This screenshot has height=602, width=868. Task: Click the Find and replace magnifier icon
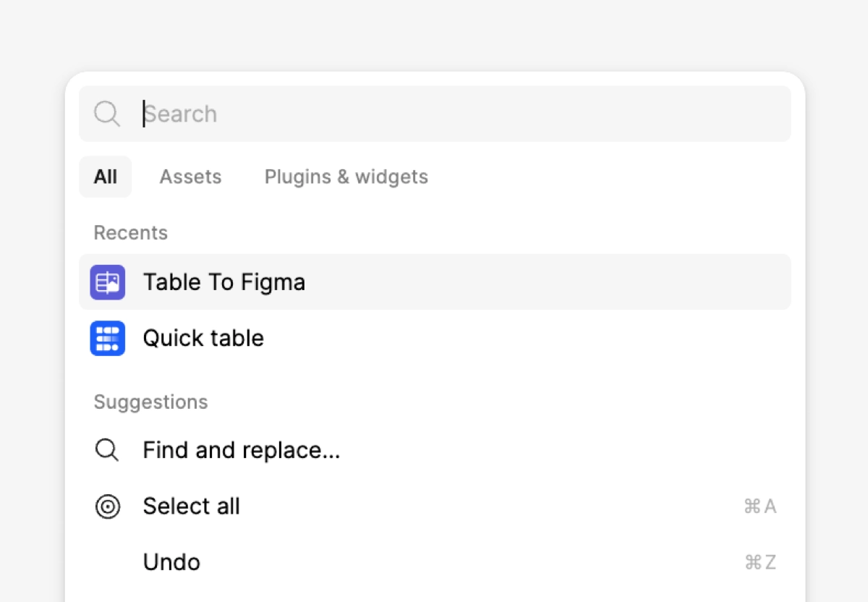pos(107,450)
